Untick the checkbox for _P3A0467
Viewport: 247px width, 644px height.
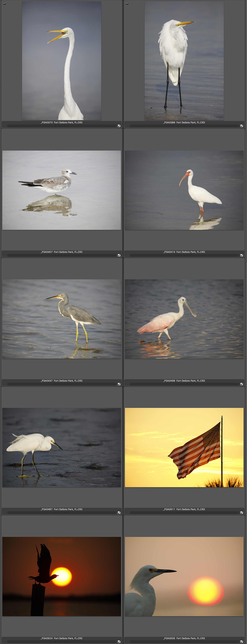tap(119, 513)
